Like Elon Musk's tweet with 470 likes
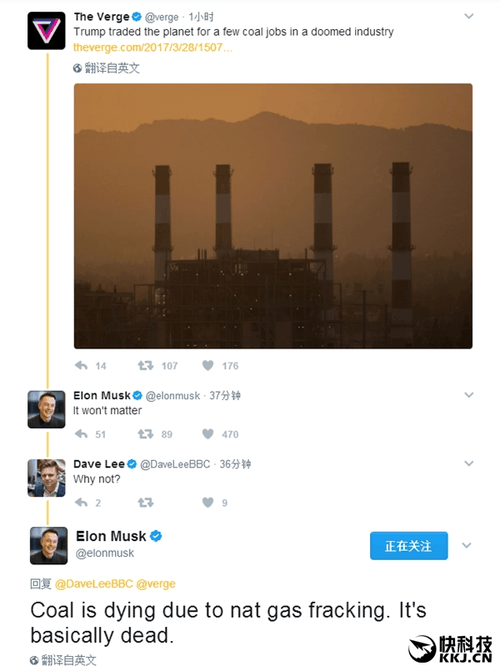Screen dimensions: 500x671 208,434
